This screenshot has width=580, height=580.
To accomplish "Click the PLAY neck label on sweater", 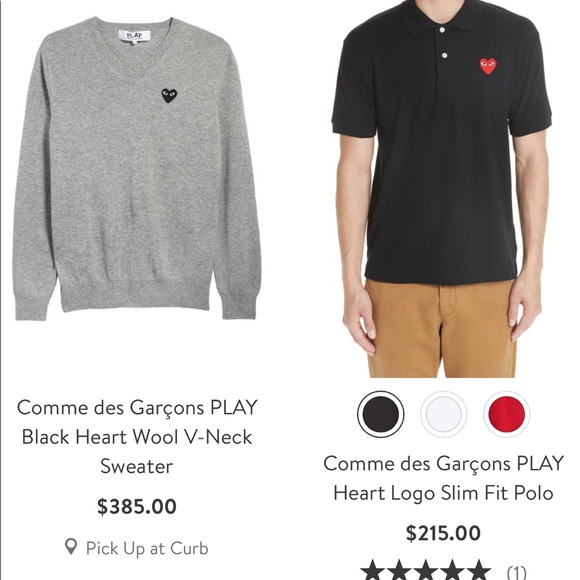I will pyautogui.click(x=134, y=36).
